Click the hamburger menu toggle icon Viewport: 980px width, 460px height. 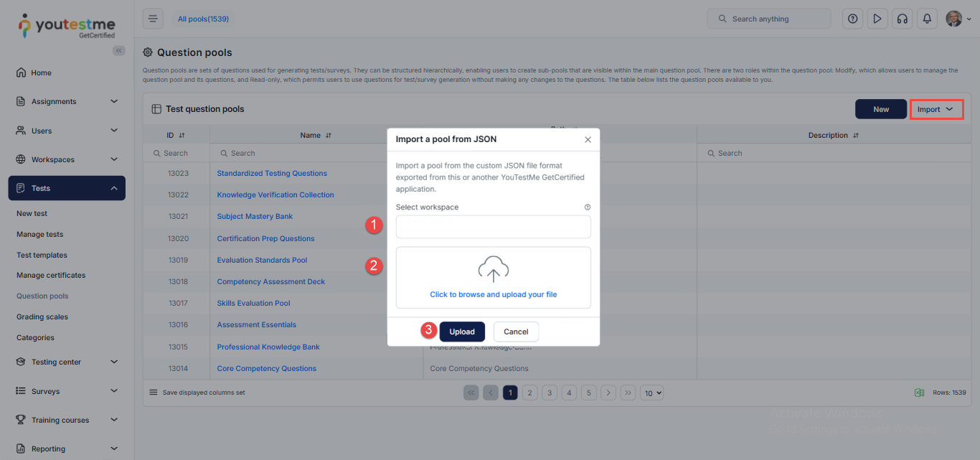point(153,19)
